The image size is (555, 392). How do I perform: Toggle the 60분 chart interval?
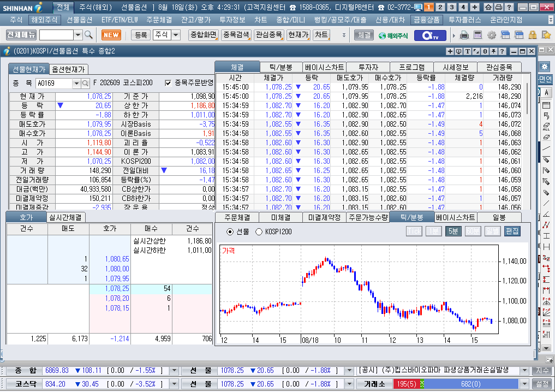(473, 231)
